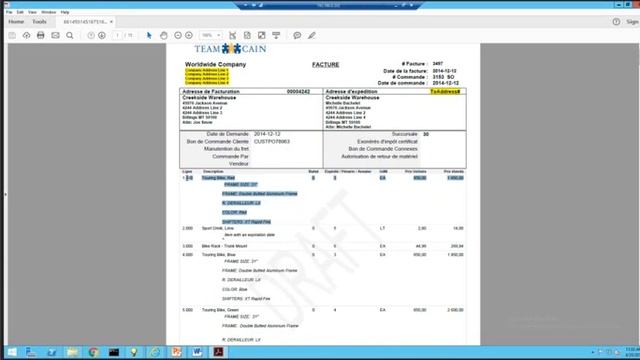The width and height of the screenshot is (640, 360).
Task: Open PowerPoint from the taskbar
Action: pos(176,352)
